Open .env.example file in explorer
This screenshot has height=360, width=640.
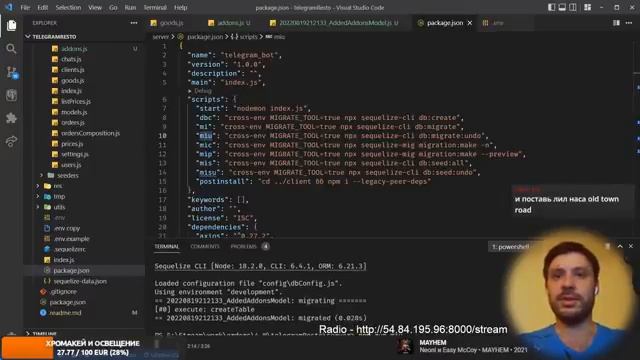71,239
